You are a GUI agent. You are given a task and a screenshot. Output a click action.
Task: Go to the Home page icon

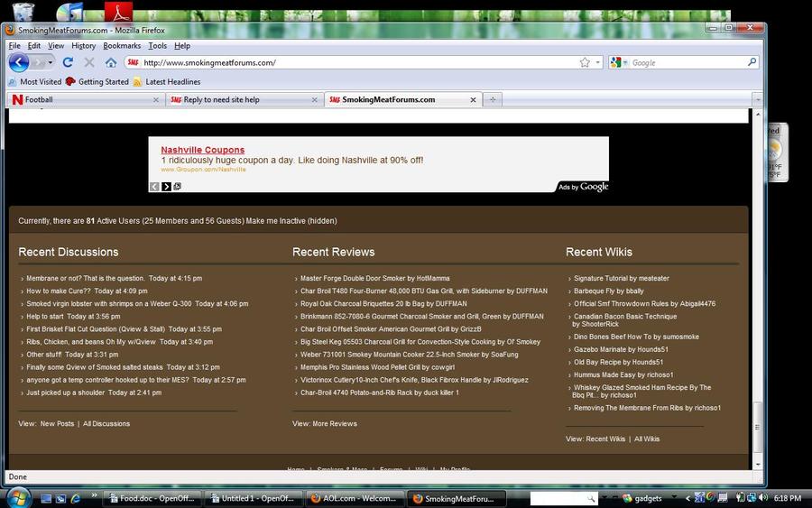click(x=111, y=62)
